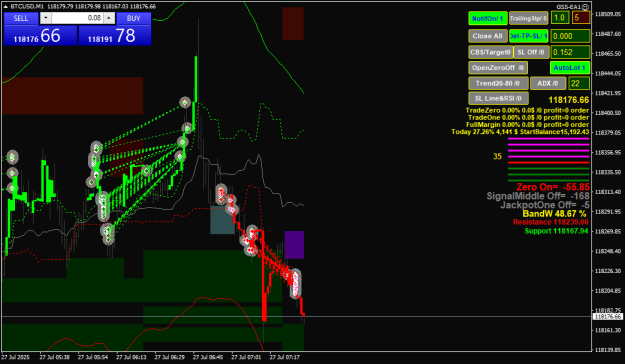This screenshot has height=364, width=625.
Task: Click the 27 Jul 2025 time axis label
Action: [x=16, y=357]
